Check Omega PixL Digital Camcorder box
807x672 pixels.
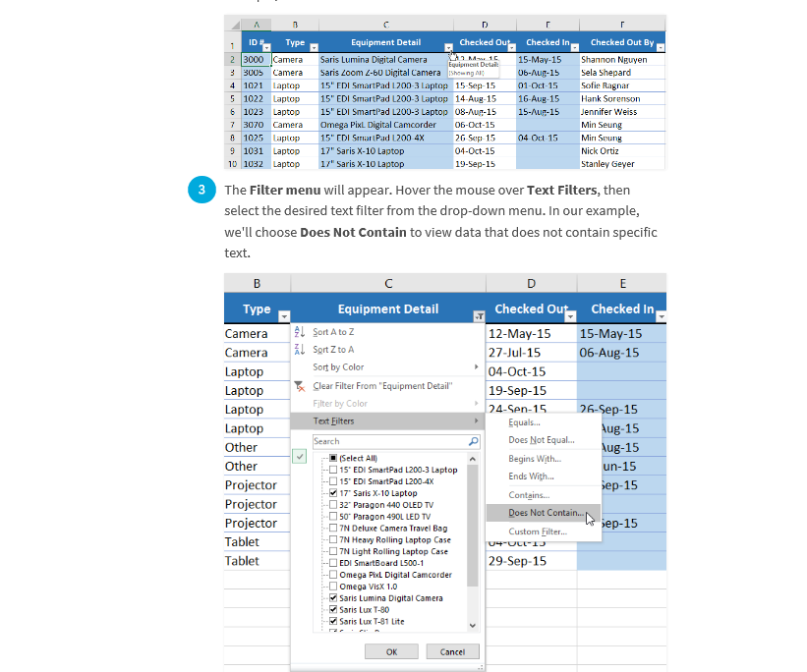(x=333, y=575)
